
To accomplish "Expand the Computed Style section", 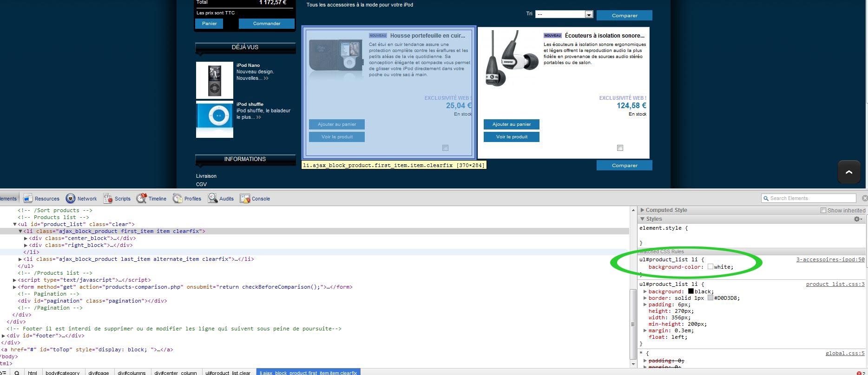I will 643,210.
